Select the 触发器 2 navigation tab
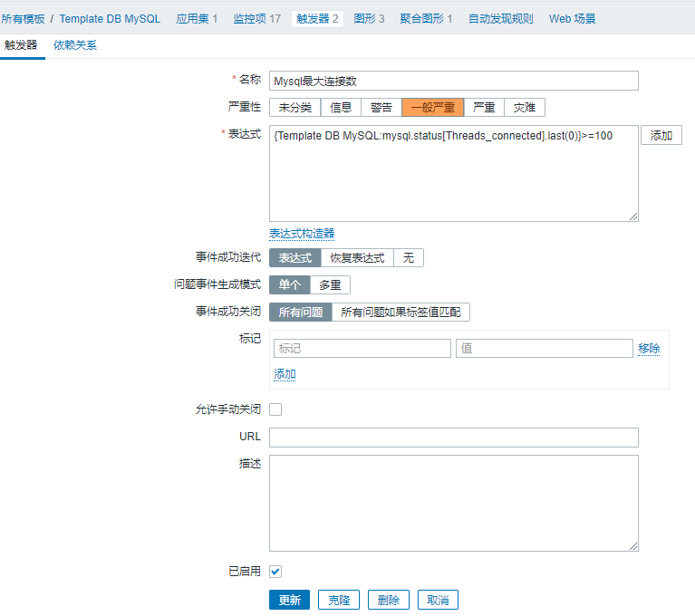695x616 pixels. pos(317,19)
